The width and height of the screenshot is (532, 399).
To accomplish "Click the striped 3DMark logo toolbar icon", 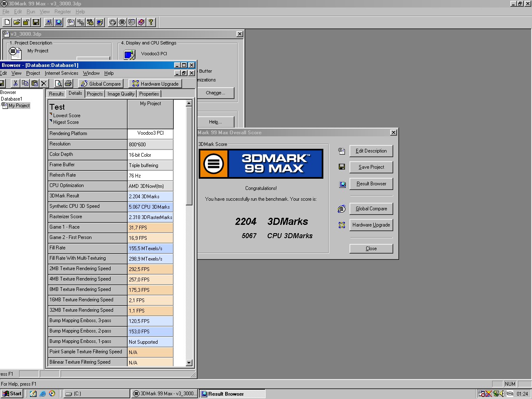I will tap(122, 22).
